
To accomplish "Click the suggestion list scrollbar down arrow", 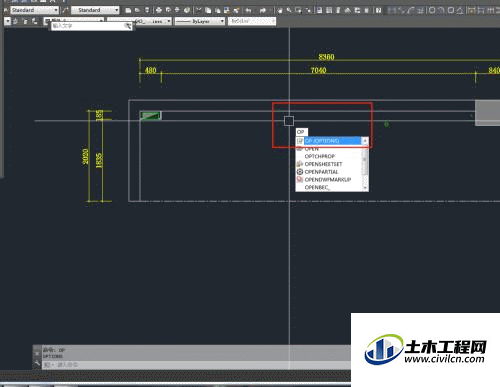I will tap(365, 188).
